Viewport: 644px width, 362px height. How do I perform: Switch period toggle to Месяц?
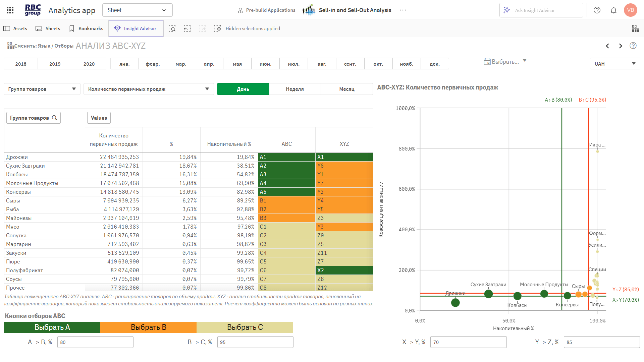point(346,89)
